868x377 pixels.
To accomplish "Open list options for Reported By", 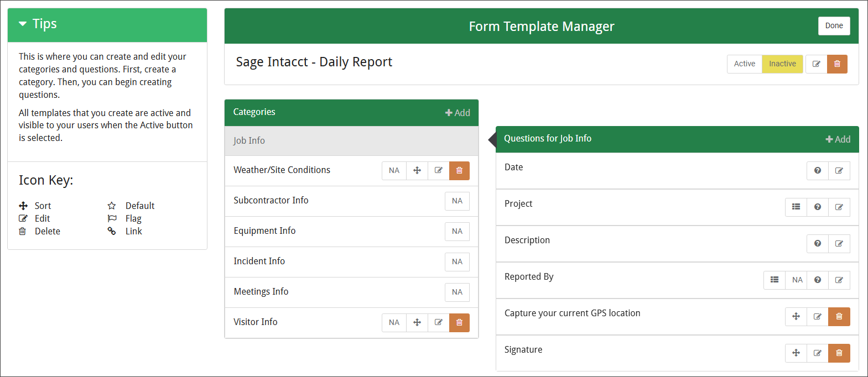I will click(775, 280).
